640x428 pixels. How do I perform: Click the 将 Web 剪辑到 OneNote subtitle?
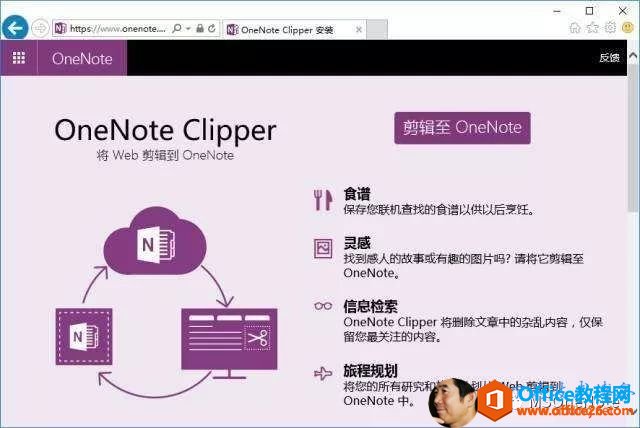(x=165, y=155)
